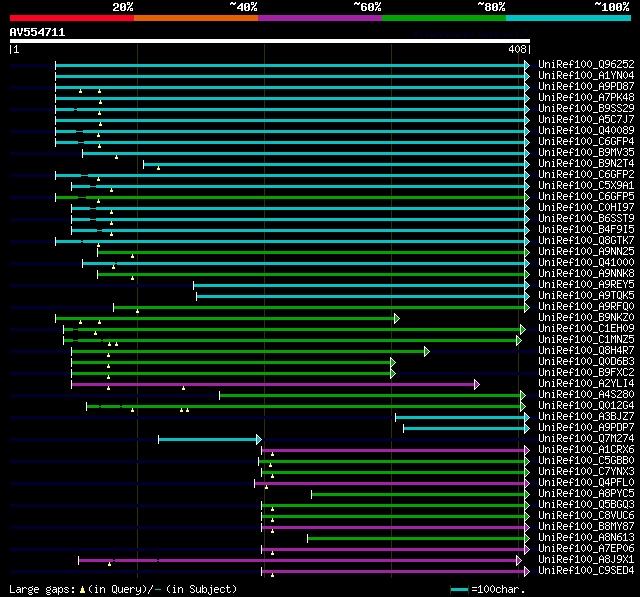
Task: Select the UniRef100_A9NNK8 label
Action: [x=586, y=274]
